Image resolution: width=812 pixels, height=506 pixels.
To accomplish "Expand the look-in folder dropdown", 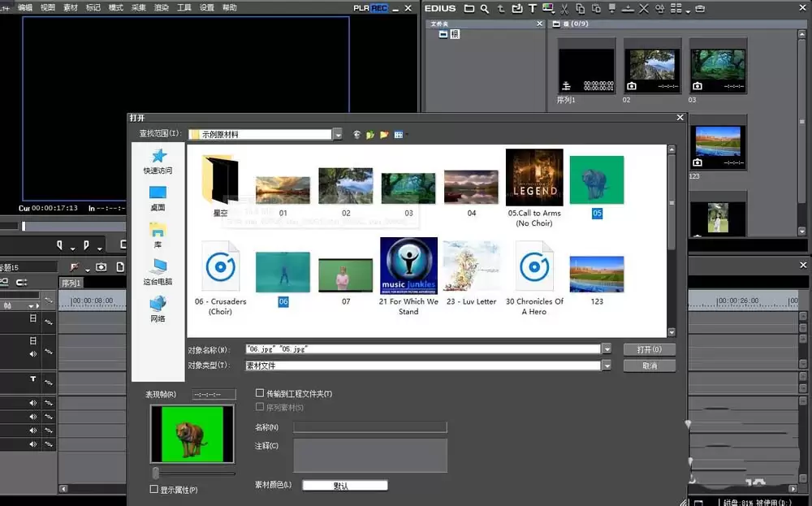I will [338, 135].
